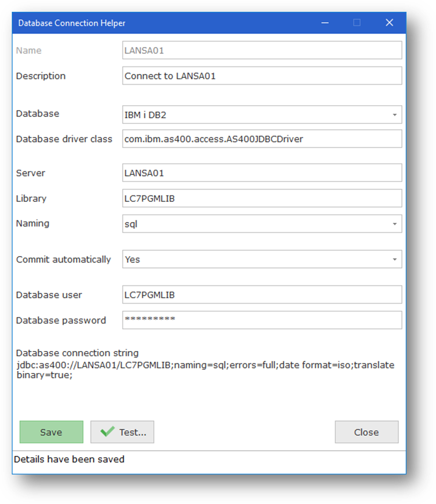The width and height of the screenshot is (436, 504).
Task: Open the Database type dropdown
Action: point(395,115)
